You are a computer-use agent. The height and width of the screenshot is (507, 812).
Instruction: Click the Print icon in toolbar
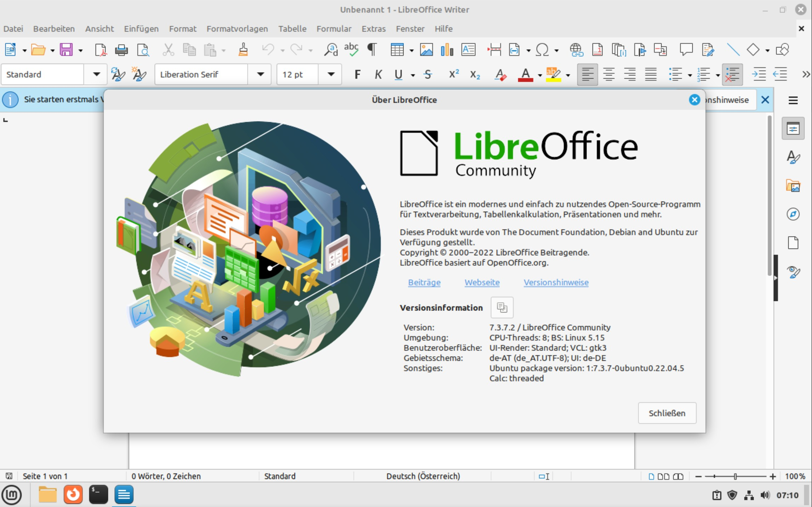121,50
